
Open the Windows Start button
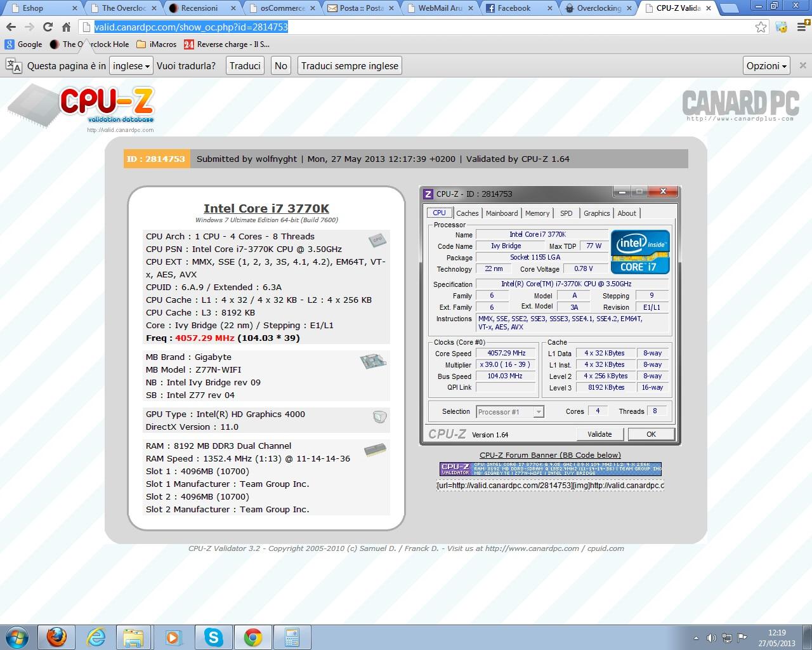(x=16, y=637)
